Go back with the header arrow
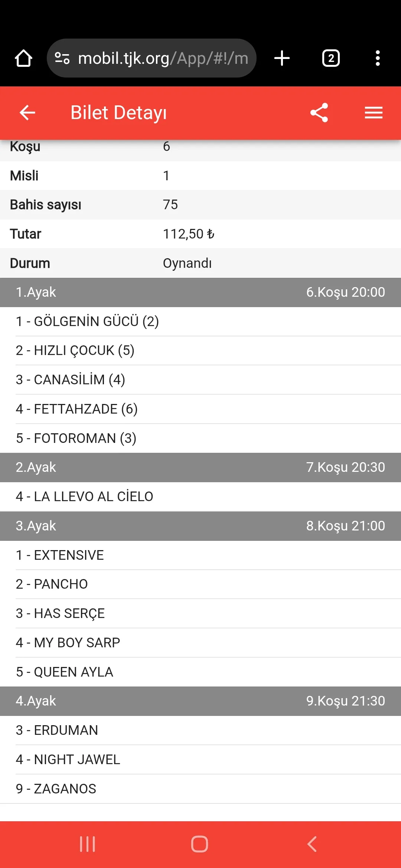401x868 pixels. pyautogui.click(x=27, y=113)
